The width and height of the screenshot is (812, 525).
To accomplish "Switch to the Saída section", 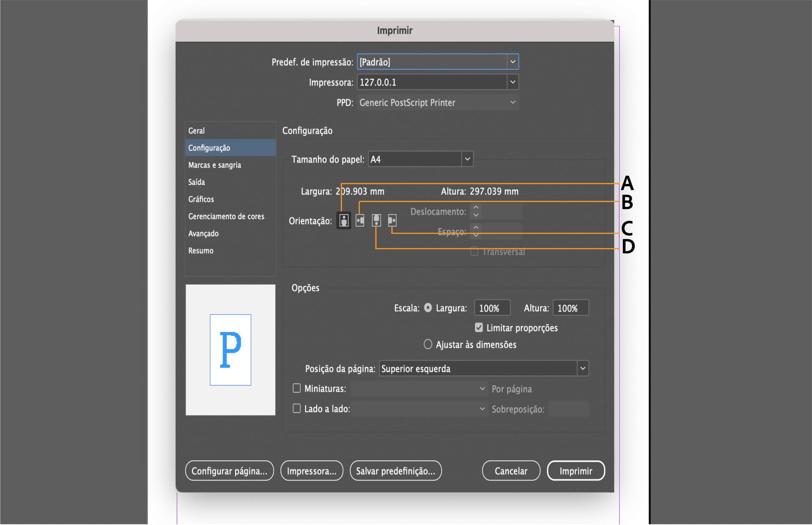I will point(196,182).
